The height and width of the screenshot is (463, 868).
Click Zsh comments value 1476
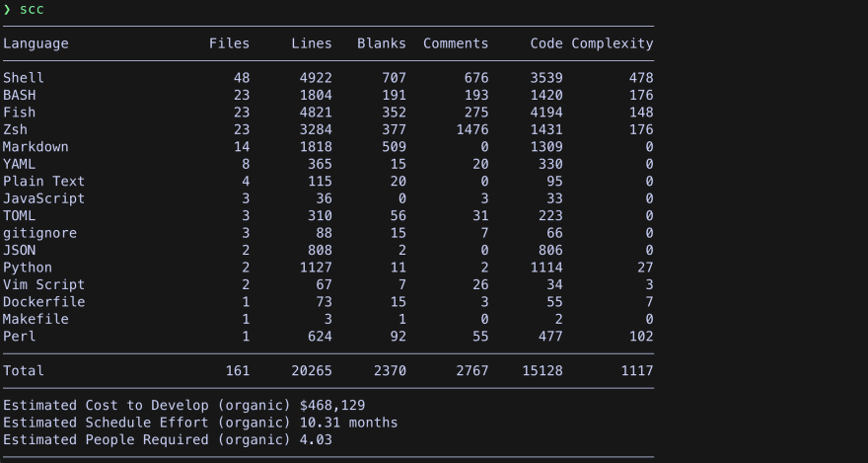(472, 129)
